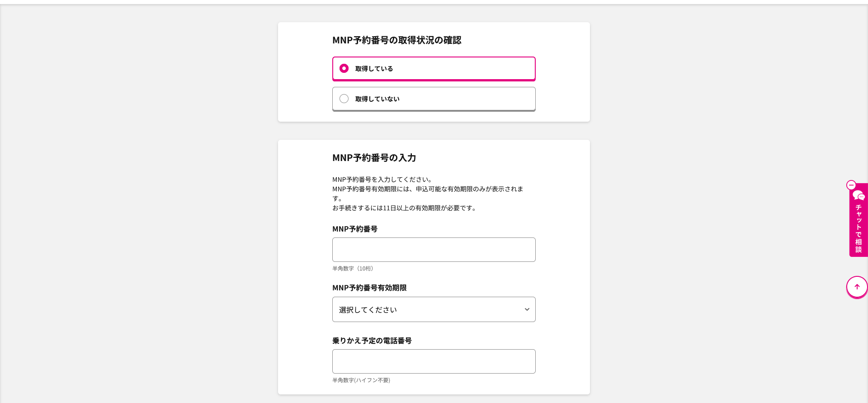
Task: Focus the 乗りかえ予定の電話番号 text field
Action: click(434, 361)
